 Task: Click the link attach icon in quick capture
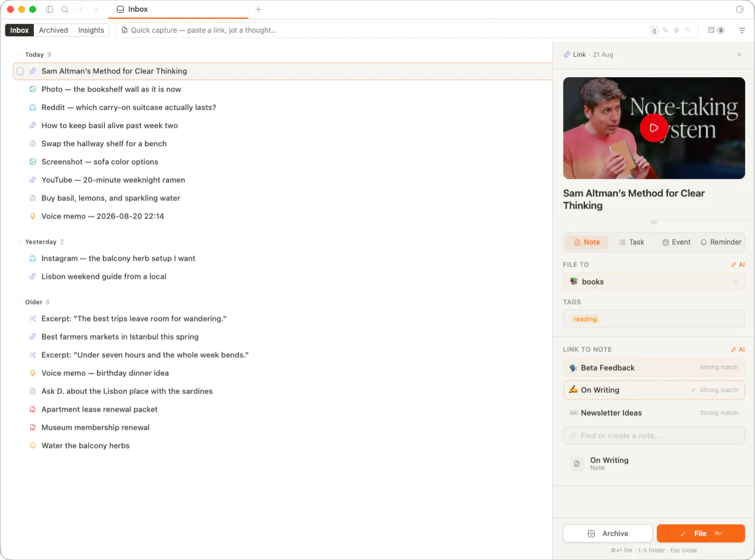[665, 30]
